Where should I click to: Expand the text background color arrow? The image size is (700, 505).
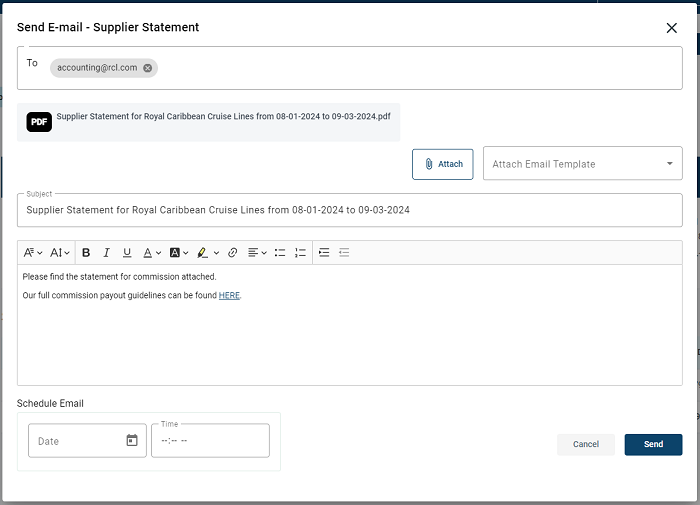(x=186, y=253)
